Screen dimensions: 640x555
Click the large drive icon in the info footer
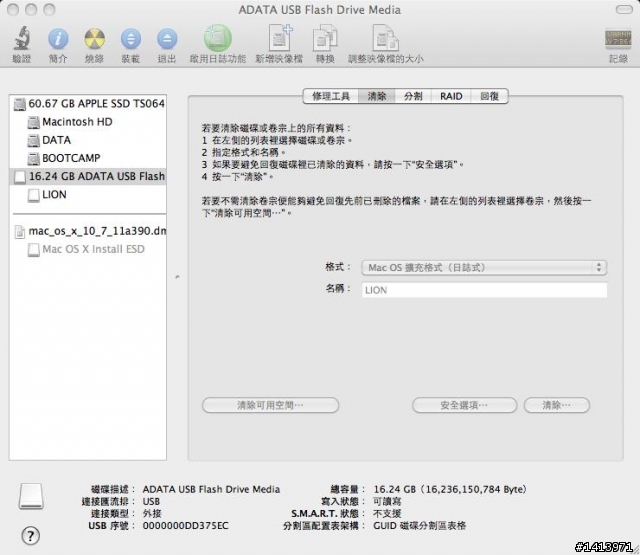pos(31,496)
